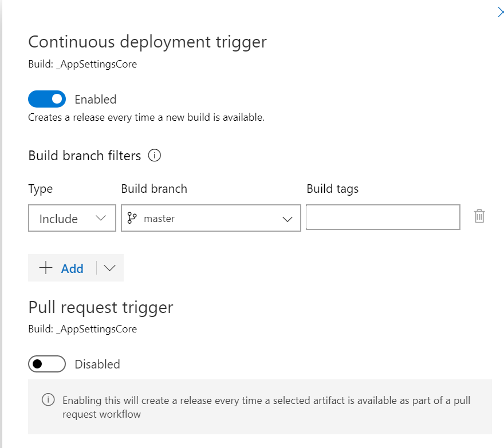Click info icon in pull request notice

(x=49, y=400)
